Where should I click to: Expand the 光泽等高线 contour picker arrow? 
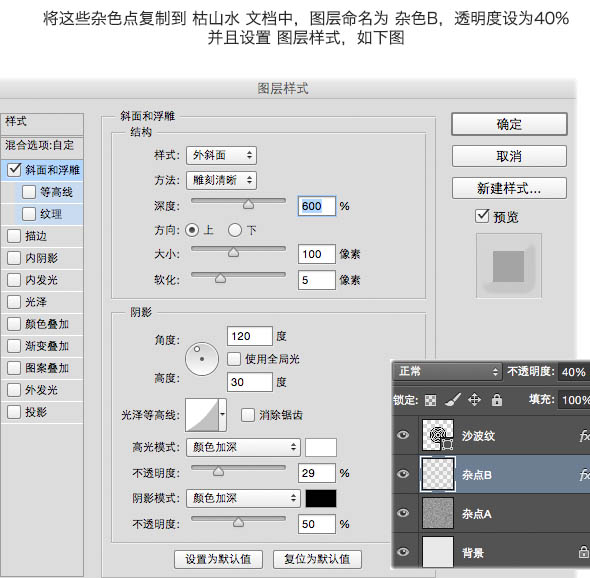[x=222, y=415]
